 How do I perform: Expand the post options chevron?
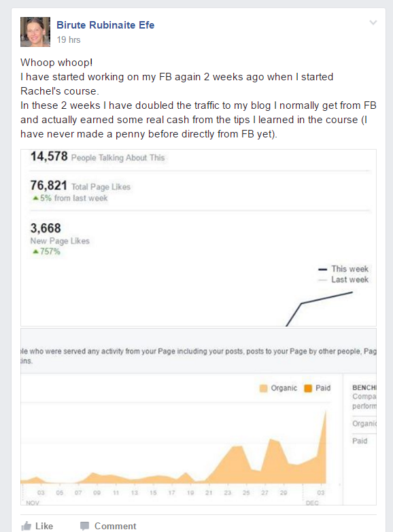[373, 22]
